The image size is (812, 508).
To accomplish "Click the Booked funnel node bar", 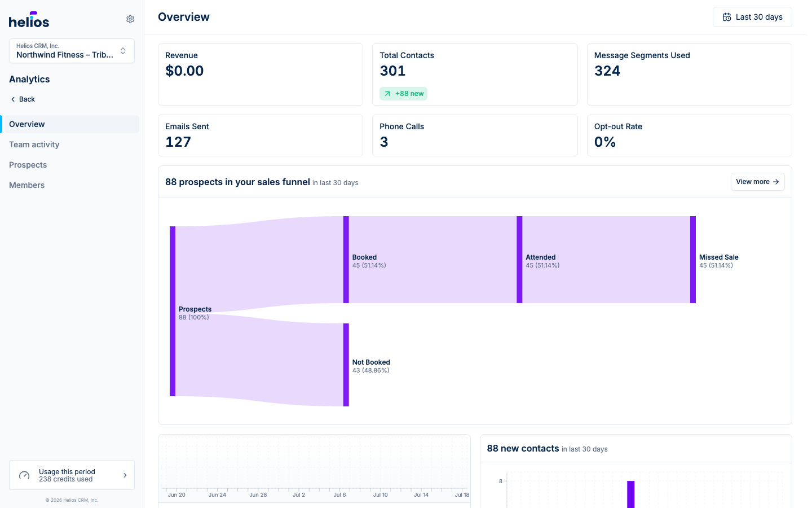I will (x=346, y=260).
